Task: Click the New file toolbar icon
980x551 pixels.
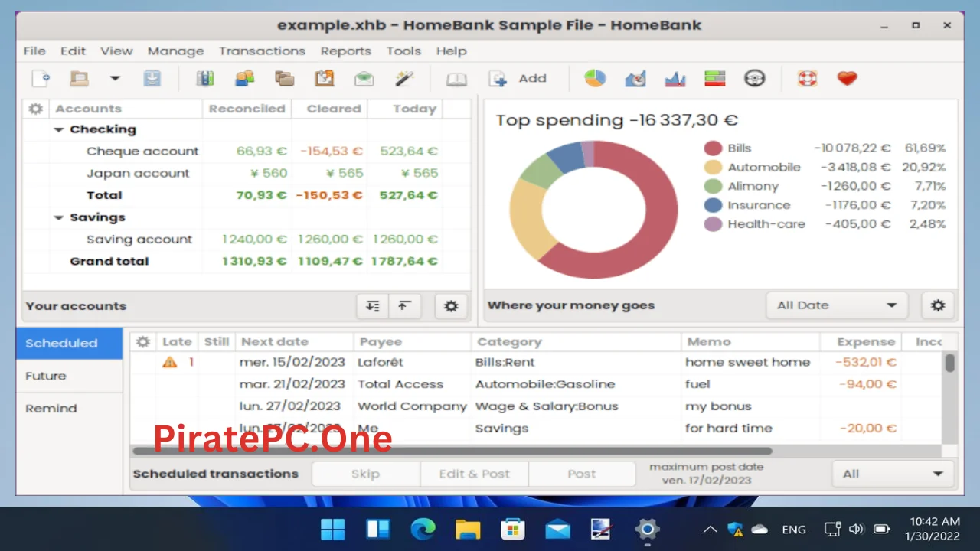Action: 41,78
